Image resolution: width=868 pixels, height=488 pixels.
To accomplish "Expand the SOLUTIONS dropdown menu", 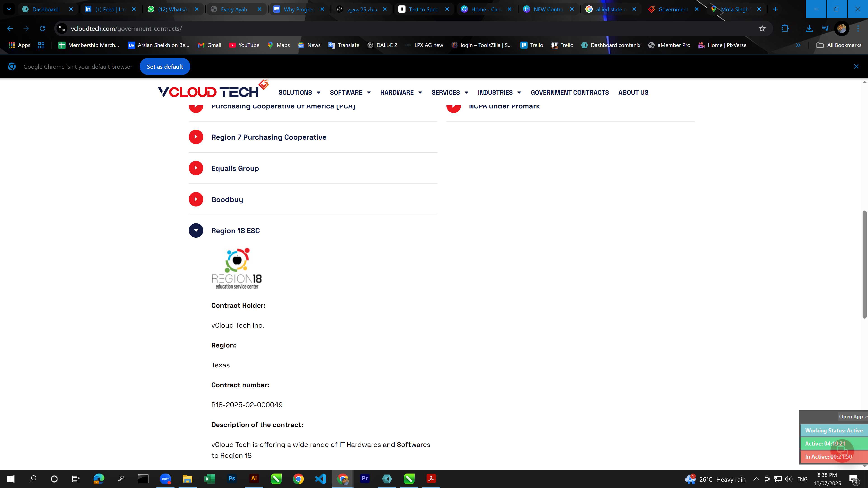I will point(299,93).
